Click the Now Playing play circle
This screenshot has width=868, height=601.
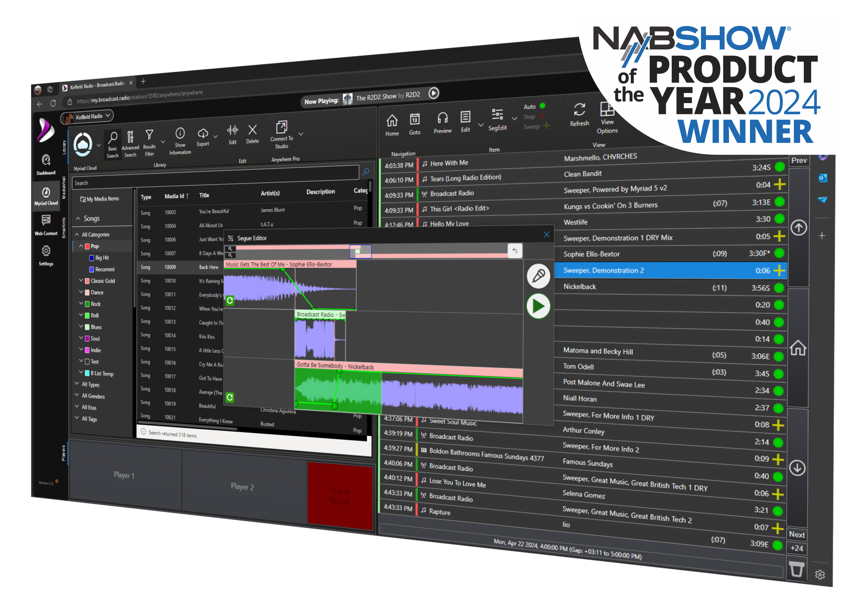[434, 93]
